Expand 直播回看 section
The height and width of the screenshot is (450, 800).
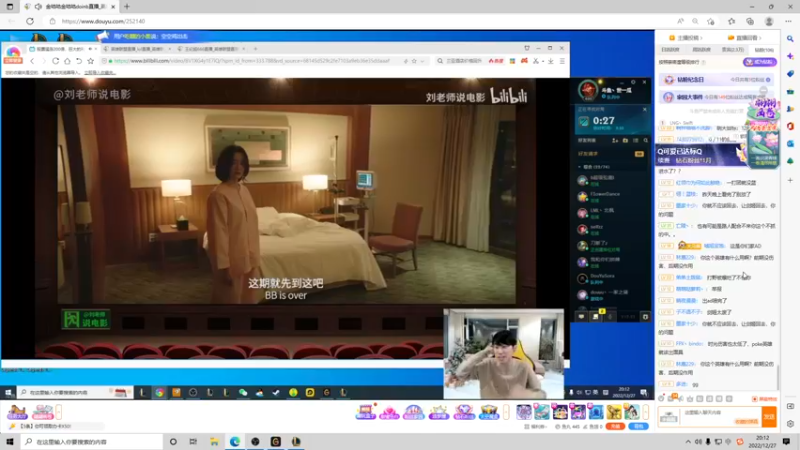pos(745,38)
